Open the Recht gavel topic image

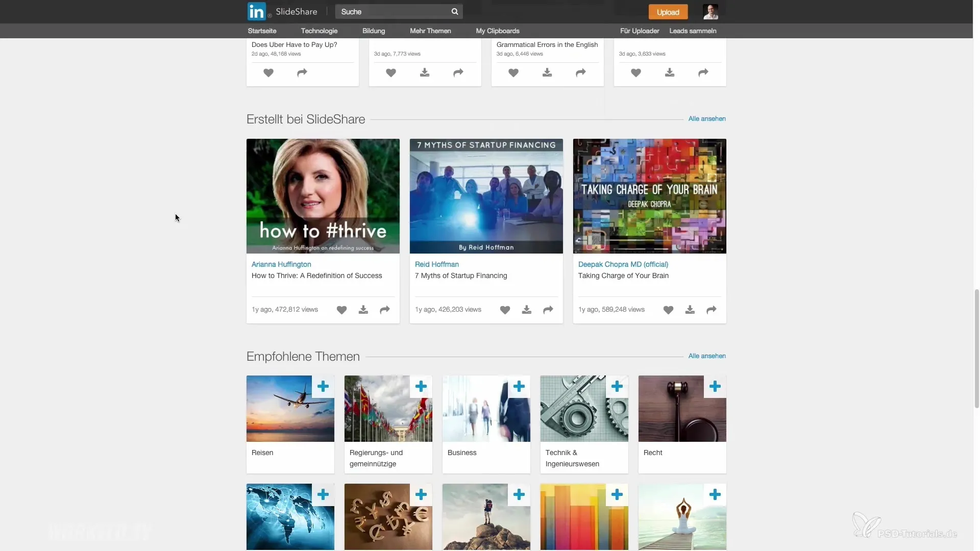coord(682,409)
